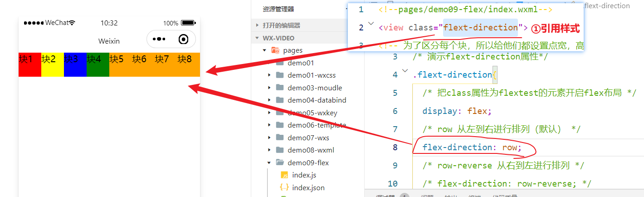Image resolution: width=644 pixels, height=197 pixels.
Task: Click the row-reverse comment on line 9
Action: click(503, 165)
